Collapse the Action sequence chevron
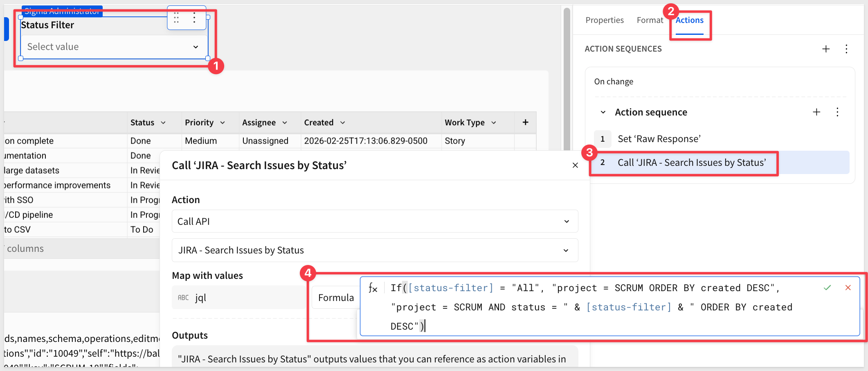Image resolution: width=868 pixels, height=371 pixels. point(603,112)
